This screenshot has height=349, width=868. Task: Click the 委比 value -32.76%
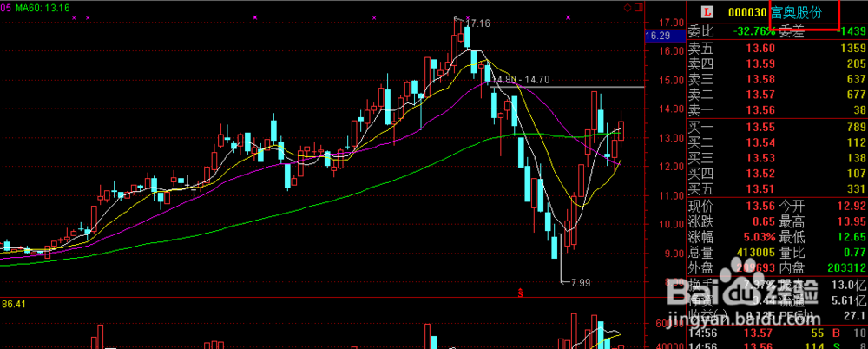click(753, 31)
